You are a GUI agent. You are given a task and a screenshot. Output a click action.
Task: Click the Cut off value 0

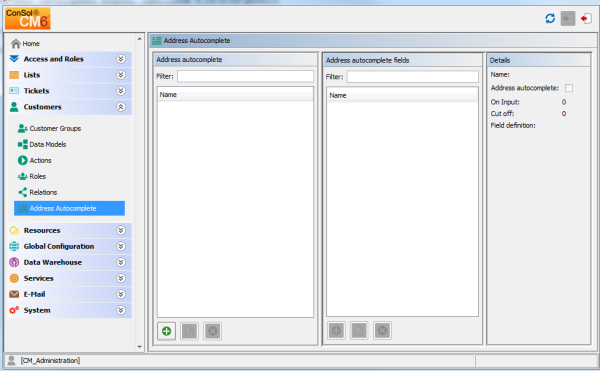click(x=564, y=114)
